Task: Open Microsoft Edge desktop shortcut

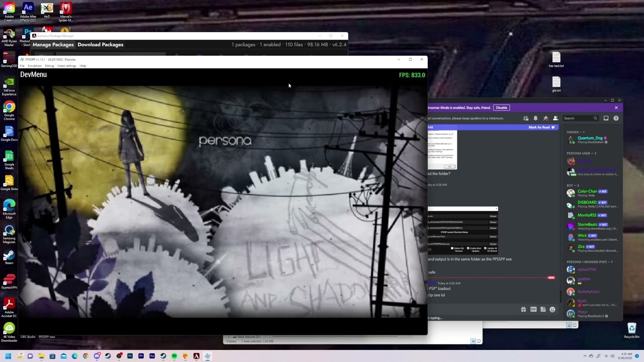Action: pos(9,209)
